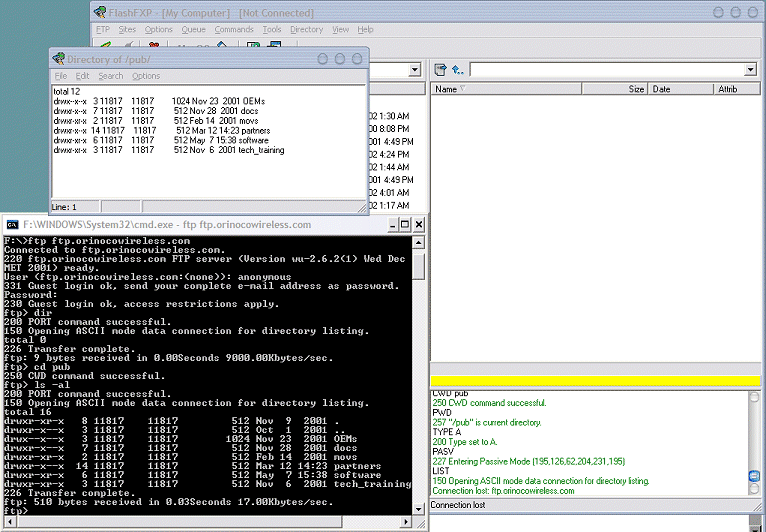Click the Directory of /pub/ window icon

(x=59, y=59)
